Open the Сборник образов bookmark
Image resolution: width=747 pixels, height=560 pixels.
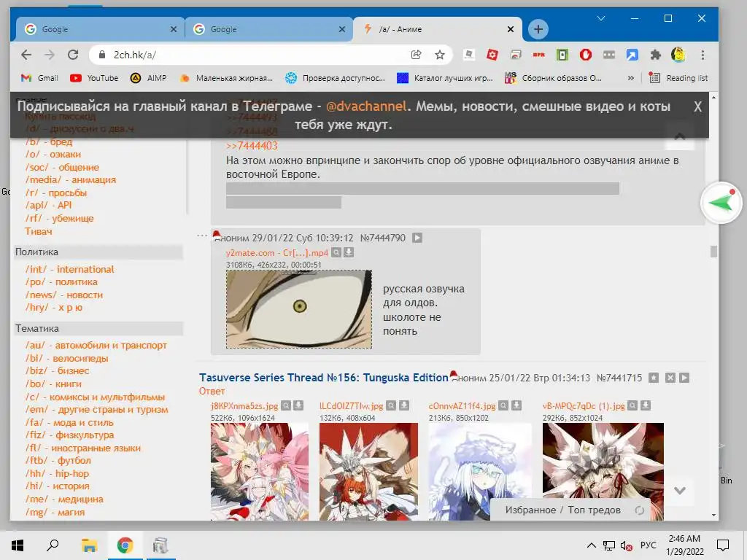(554, 77)
